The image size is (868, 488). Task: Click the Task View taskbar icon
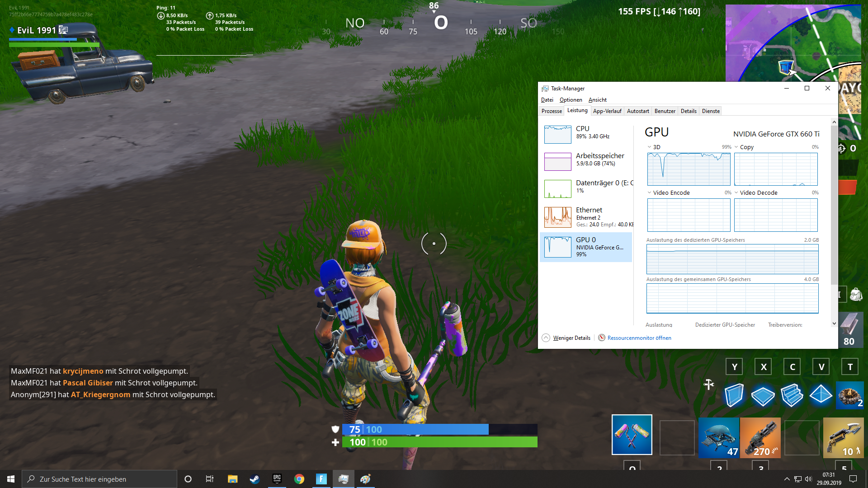tap(210, 479)
